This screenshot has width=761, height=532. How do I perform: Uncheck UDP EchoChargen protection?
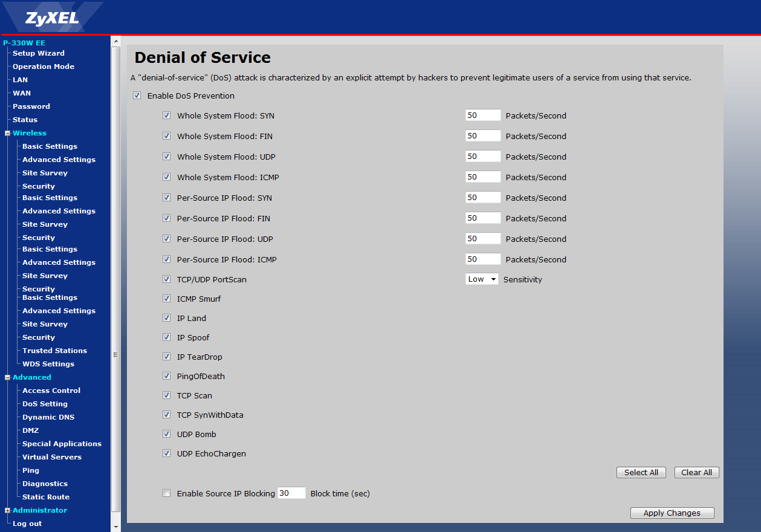pos(167,453)
